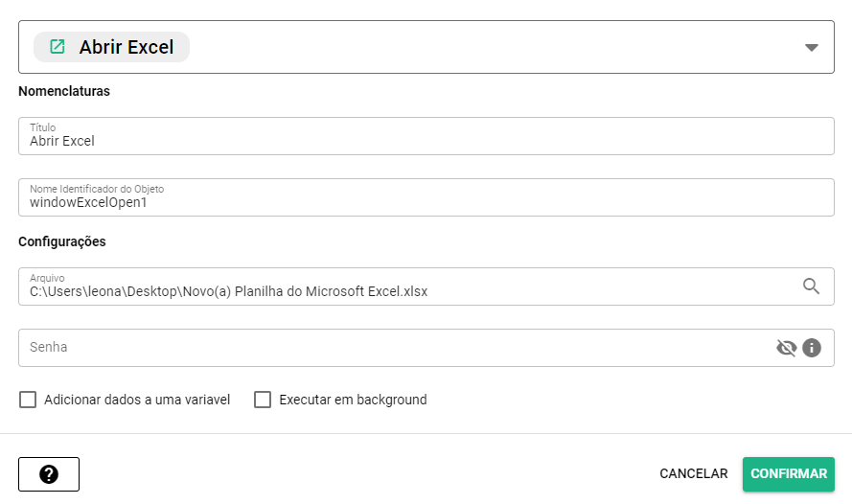Click the magnifier icon to browse for file
852x504 pixels.
click(x=811, y=286)
